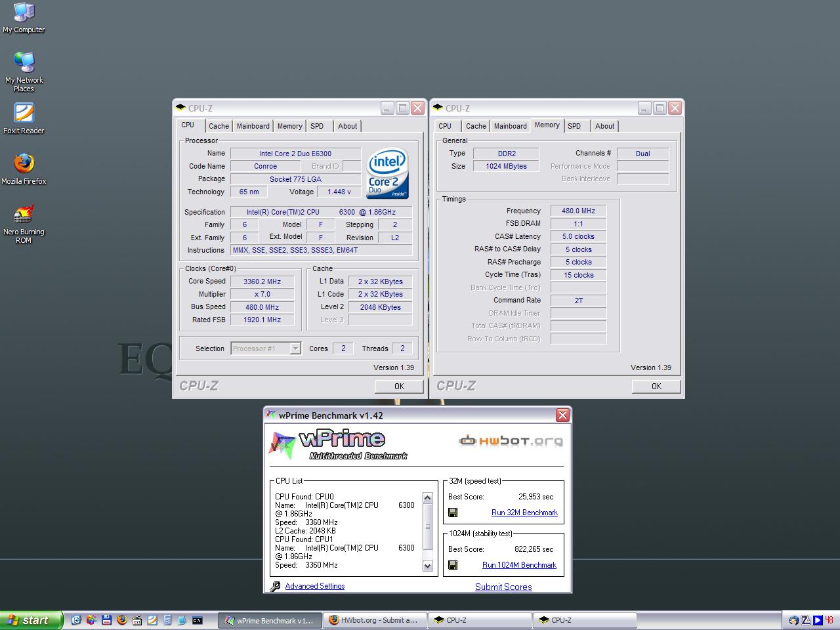Viewport: 840px width, 630px height.
Task: Click the Voltage value 1.448 v
Action: point(339,192)
